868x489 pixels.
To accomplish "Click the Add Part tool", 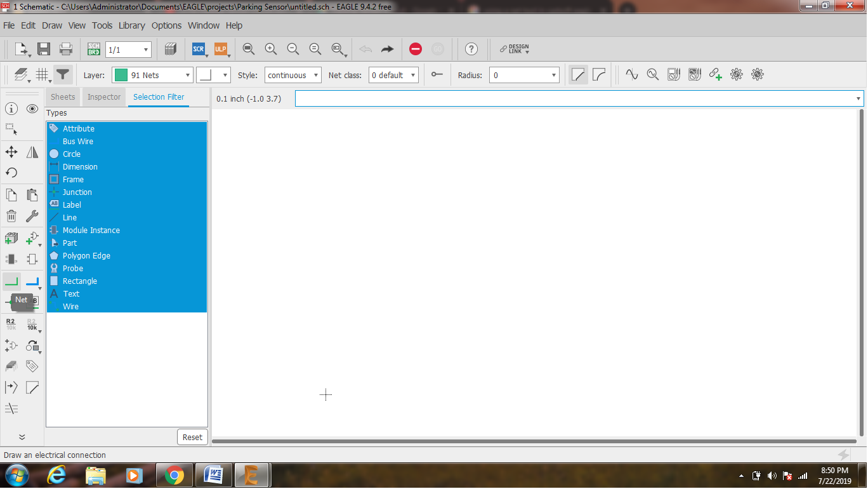I will point(11,239).
